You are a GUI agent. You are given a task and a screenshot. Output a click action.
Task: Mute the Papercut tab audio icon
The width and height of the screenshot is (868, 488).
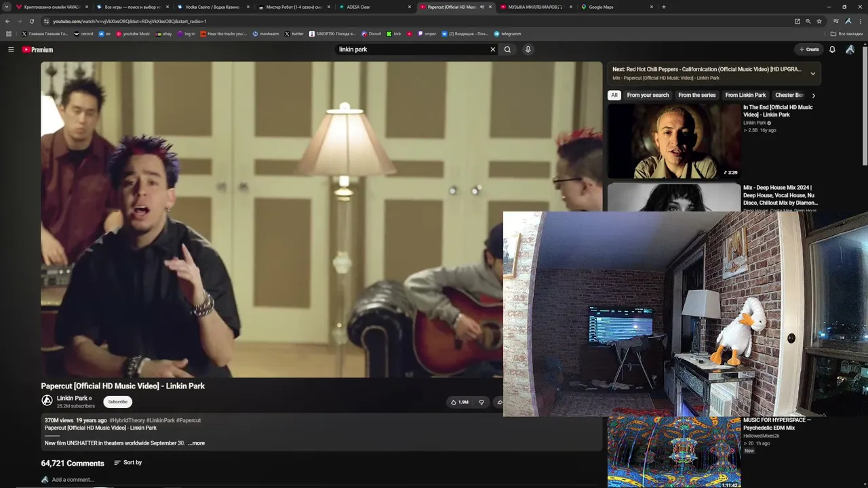click(x=482, y=7)
